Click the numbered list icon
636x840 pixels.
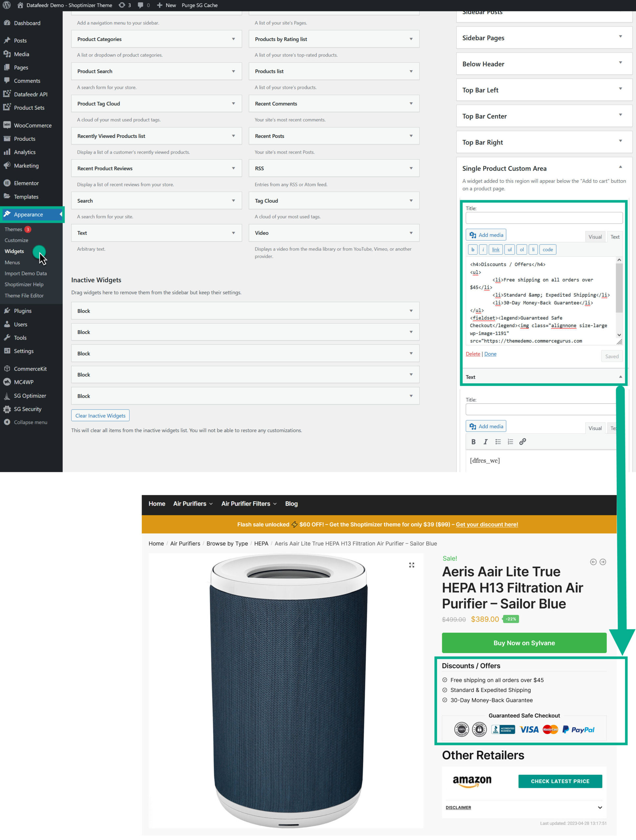coord(510,442)
